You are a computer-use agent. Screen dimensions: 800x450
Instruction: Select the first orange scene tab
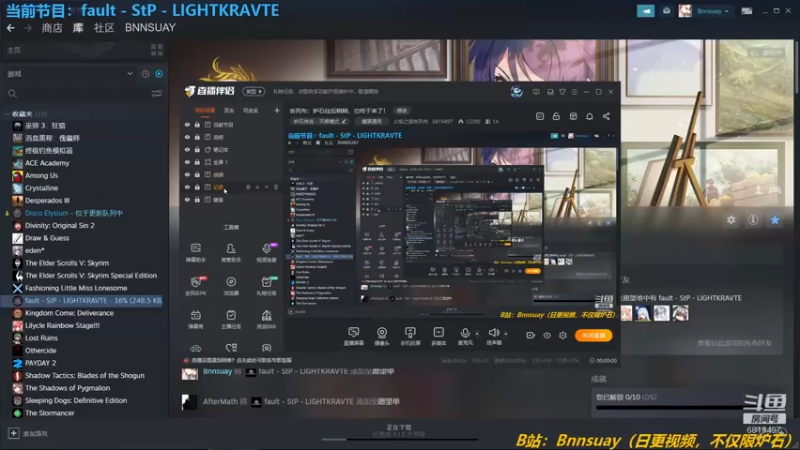pos(205,110)
